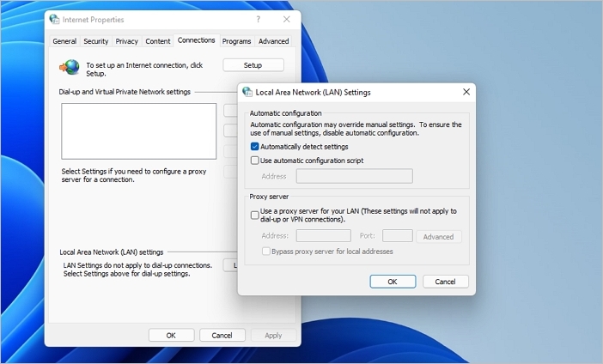
Task: Uncheck Automatically detect settings
Action: tap(255, 147)
